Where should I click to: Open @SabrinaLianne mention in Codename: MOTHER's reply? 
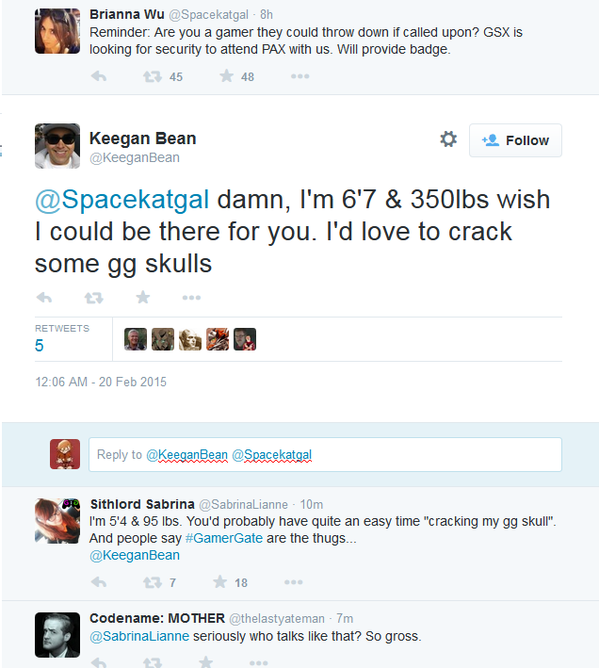pyautogui.click(x=139, y=636)
